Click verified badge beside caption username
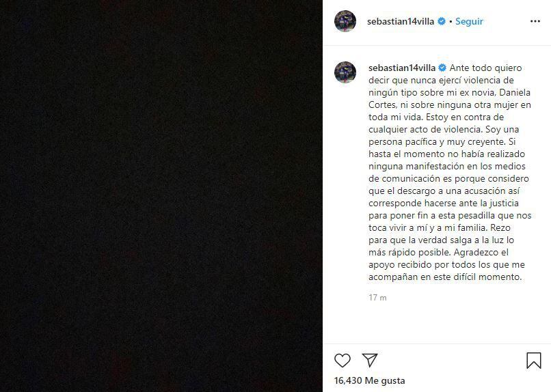The image size is (551, 392). point(442,68)
